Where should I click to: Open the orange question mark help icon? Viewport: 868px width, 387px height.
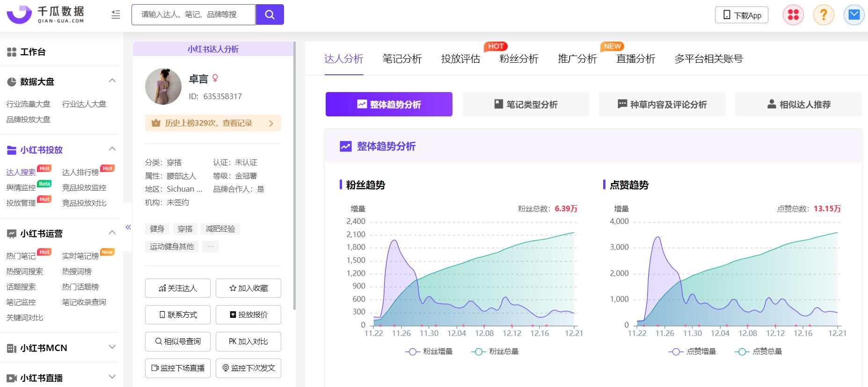tap(824, 15)
